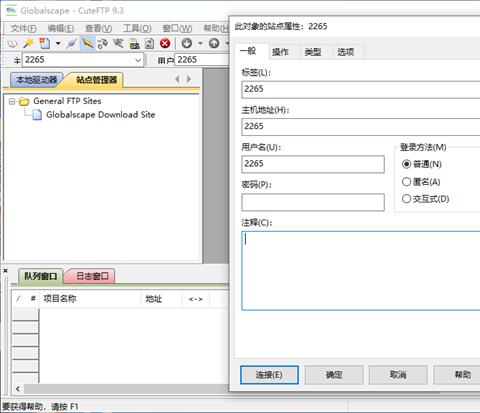This screenshot has width=480, height=413.
Task: Click the 密码(P) password field
Action: [x=313, y=202]
